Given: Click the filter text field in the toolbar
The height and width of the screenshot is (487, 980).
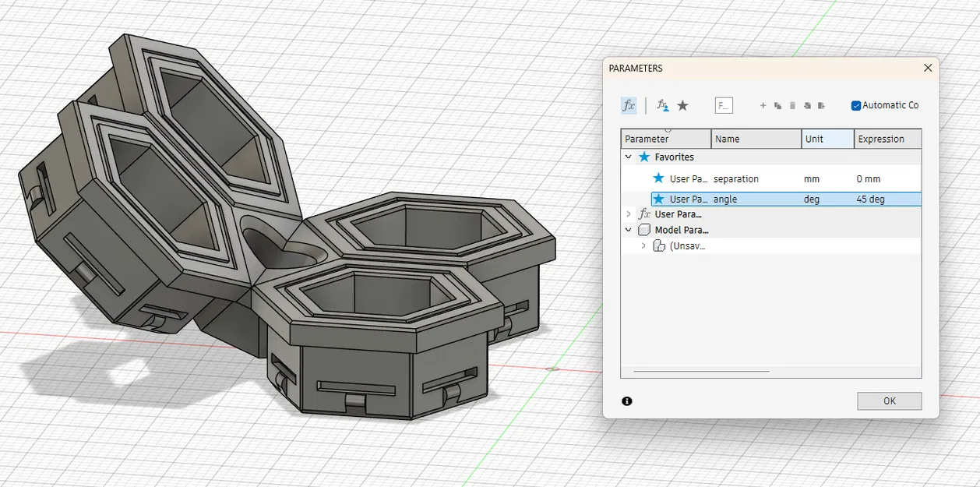Looking at the screenshot, I should [724, 105].
